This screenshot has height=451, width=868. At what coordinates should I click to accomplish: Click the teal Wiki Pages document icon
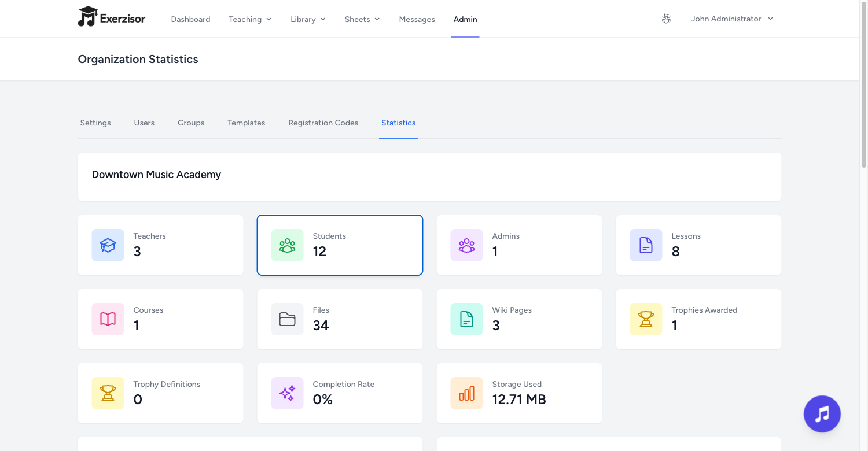coord(466,319)
